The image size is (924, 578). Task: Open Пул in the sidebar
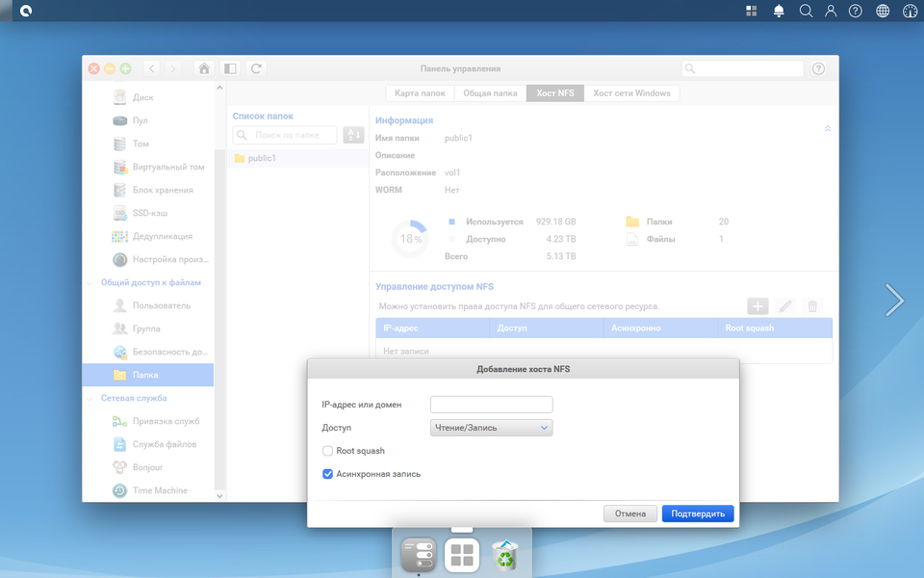(x=148, y=120)
